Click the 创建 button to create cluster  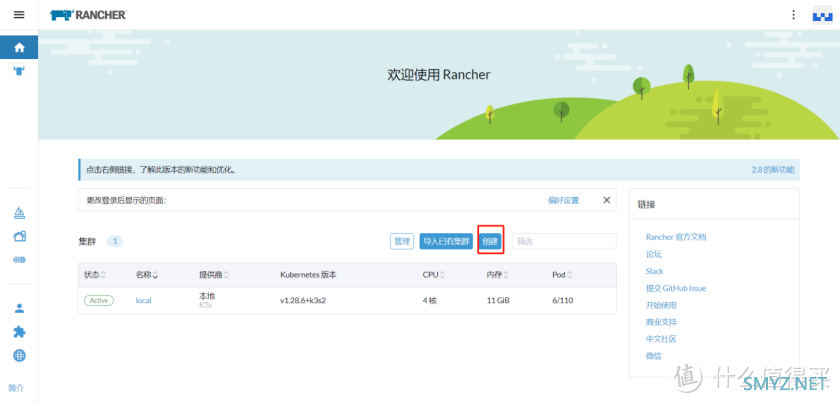tap(490, 241)
